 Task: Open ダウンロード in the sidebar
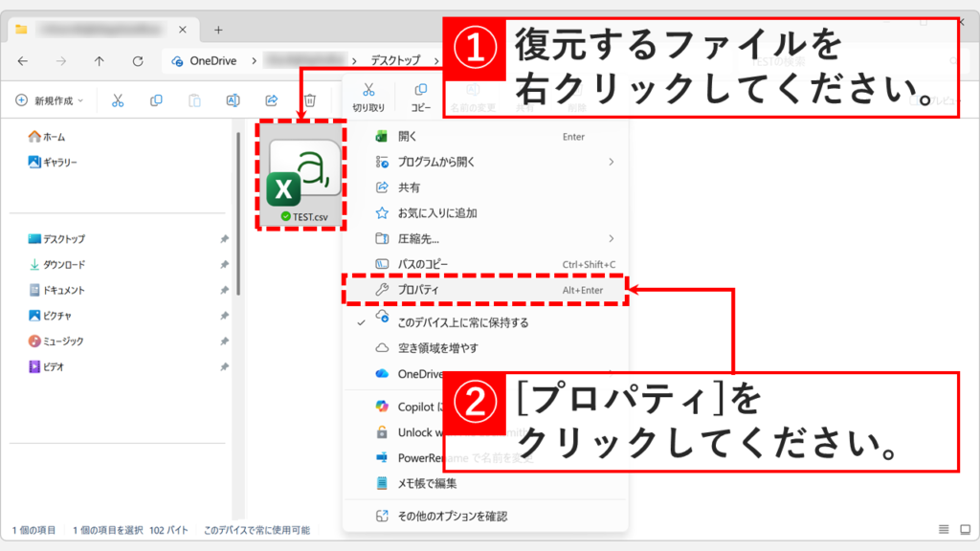click(56, 265)
